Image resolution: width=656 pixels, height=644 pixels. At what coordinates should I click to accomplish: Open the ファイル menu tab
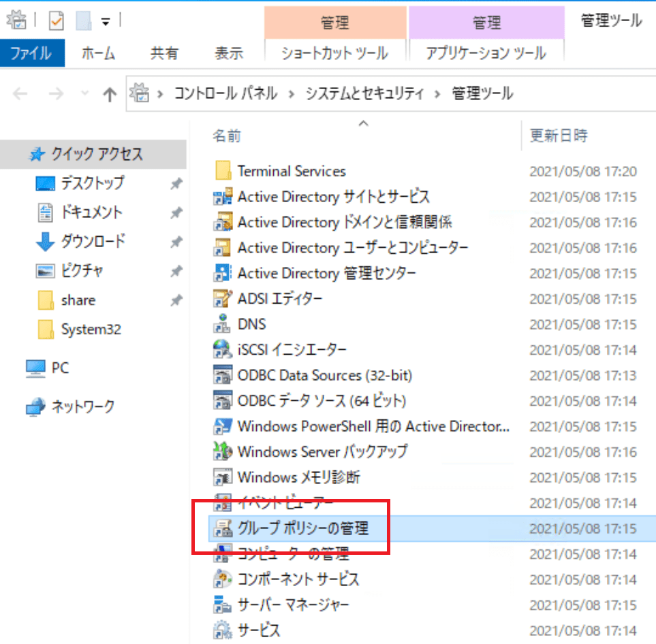[x=33, y=53]
